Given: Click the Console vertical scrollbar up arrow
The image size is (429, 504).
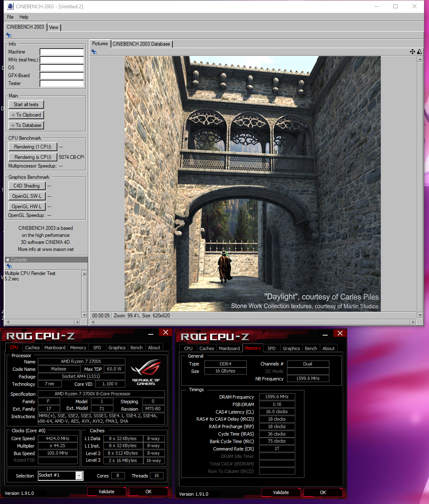Looking at the screenshot, I should [x=85, y=274].
